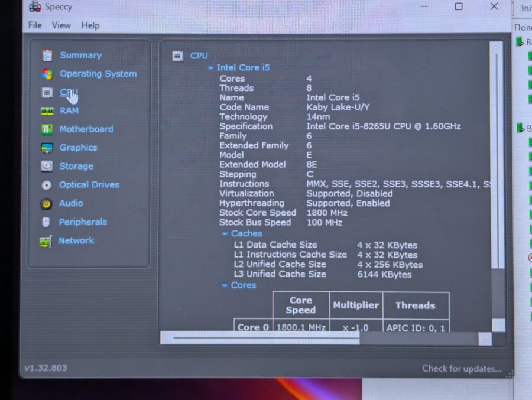Click the CPU icon in the details header
Image resolution: width=532 pixels, height=400 pixels.
[x=177, y=56]
